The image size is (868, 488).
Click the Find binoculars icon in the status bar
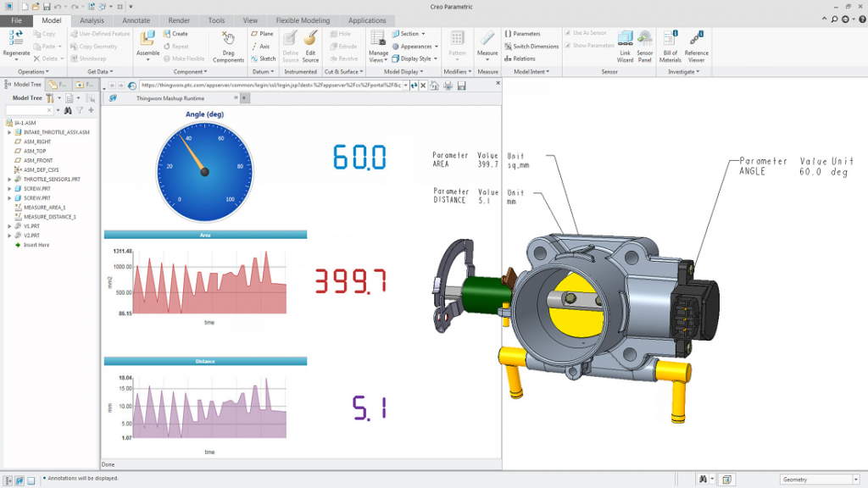click(x=703, y=480)
